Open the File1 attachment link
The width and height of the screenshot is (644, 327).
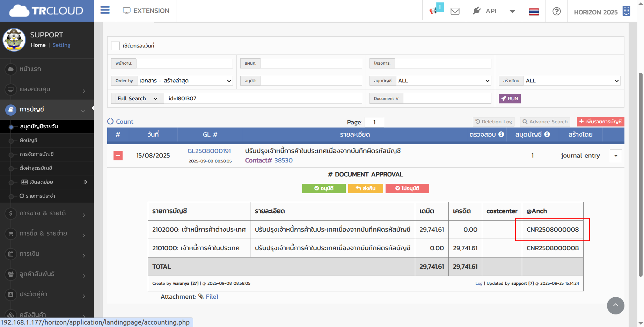[212, 297]
